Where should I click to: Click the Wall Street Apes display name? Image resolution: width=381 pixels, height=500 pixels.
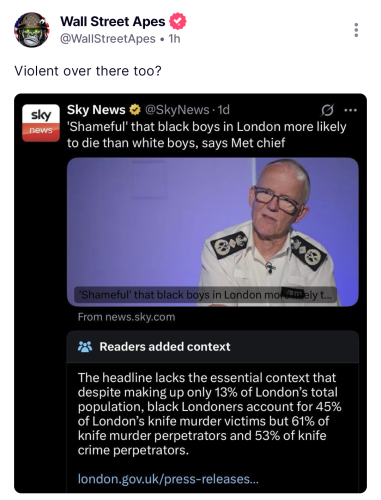[x=113, y=22]
